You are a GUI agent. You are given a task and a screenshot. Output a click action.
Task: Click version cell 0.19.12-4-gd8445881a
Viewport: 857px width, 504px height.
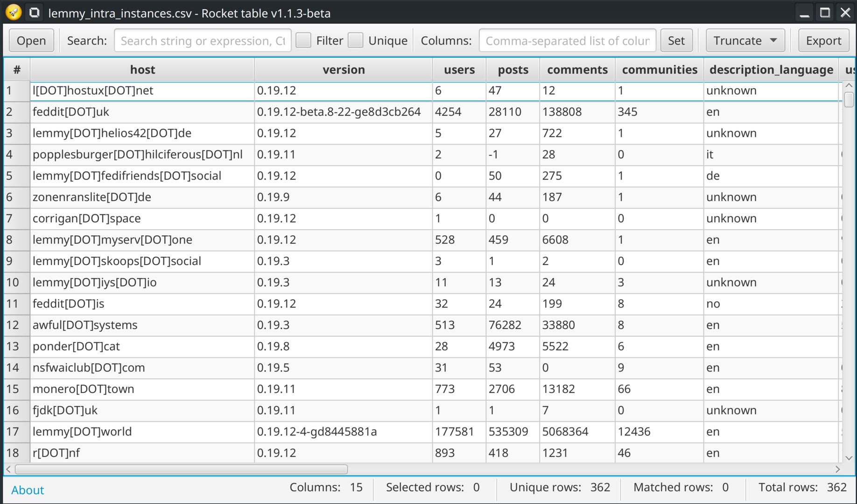click(344, 432)
